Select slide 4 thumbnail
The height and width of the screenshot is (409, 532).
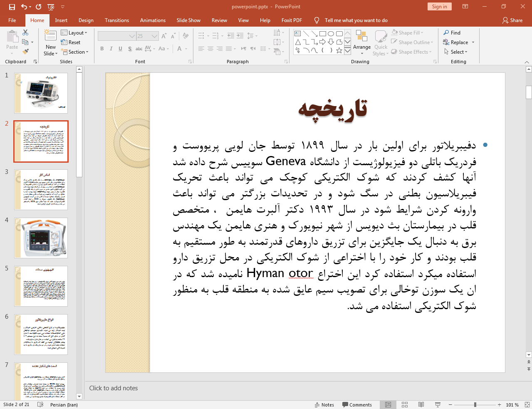(x=41, y=238)
